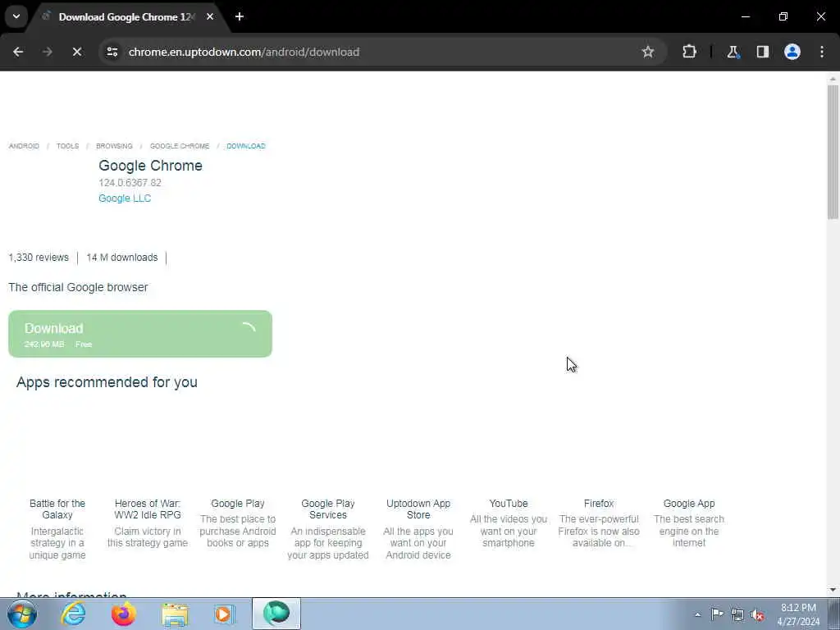
Task: View site information icon in address bar
Action: pyautogui.click(x=112, y=52)
